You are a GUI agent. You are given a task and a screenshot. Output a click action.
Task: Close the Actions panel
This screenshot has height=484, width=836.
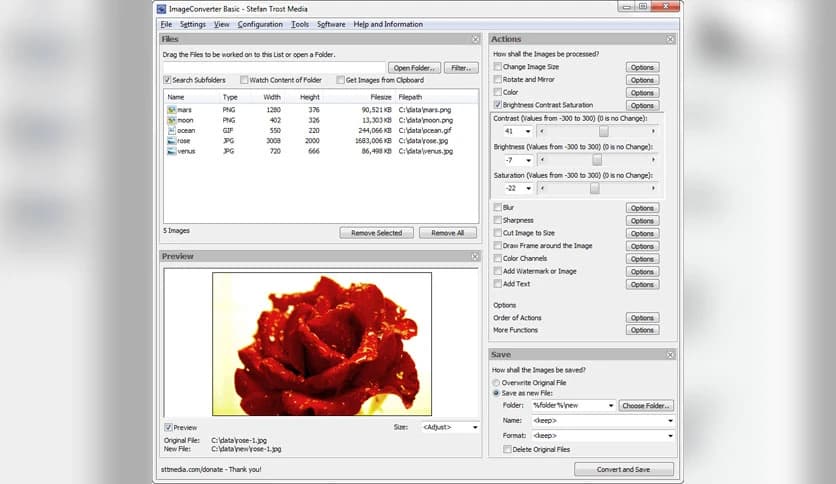tap(670, 39)
